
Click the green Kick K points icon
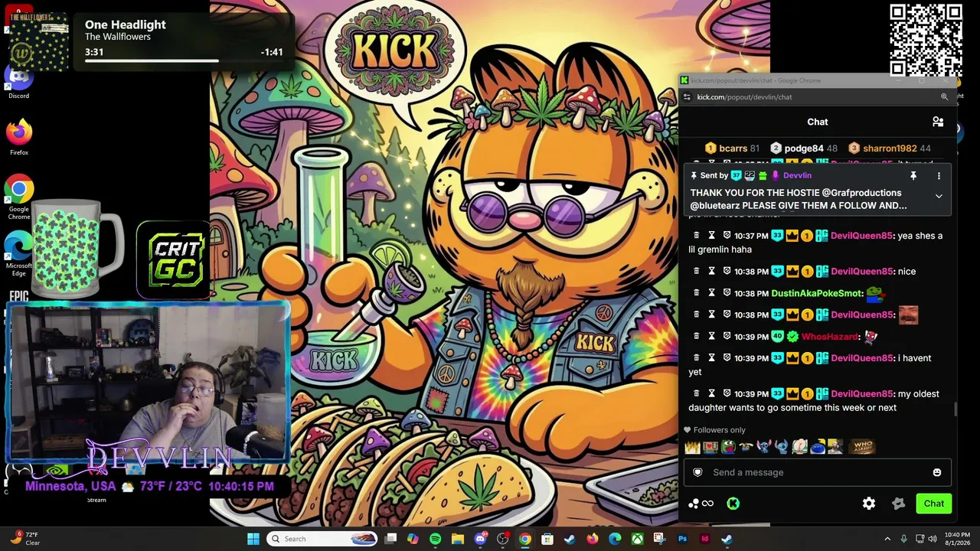tap(733, 504)
